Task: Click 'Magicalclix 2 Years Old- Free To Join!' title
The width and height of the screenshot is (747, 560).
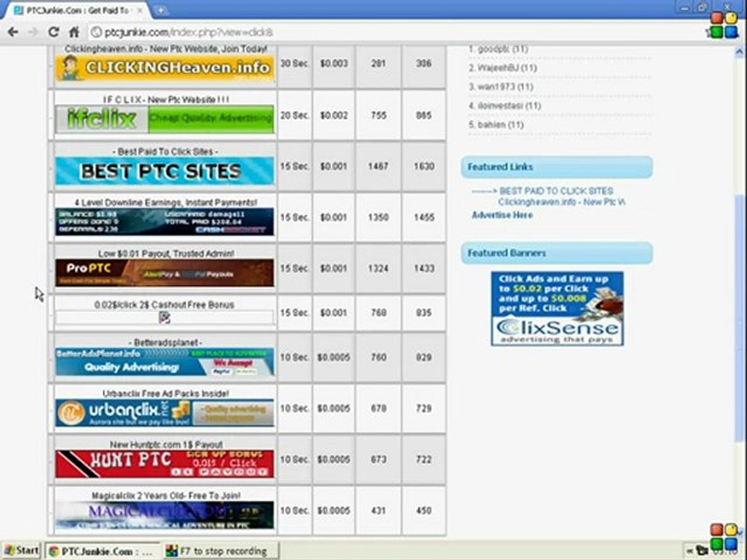Action: [x=166, y=495]
